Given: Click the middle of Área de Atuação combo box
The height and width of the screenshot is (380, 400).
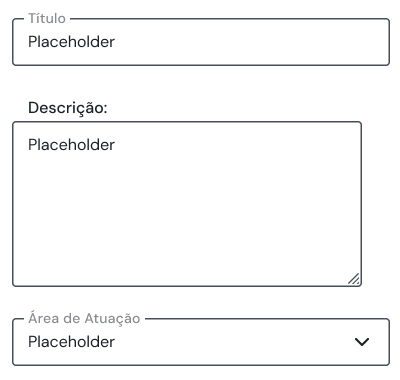Looking at the screenshot, I should click(201, 342).
